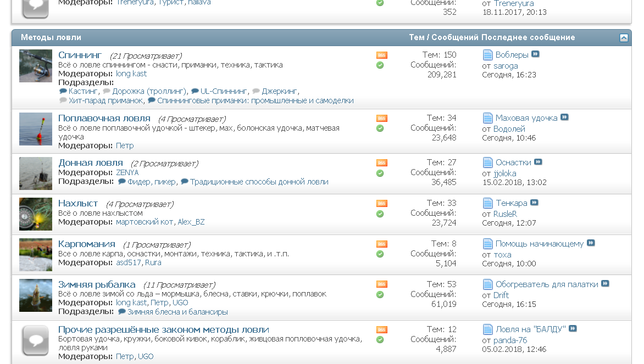644x364 pixels.
Task: Open the Спиннинг forum section
Action: tap(80, 55)
